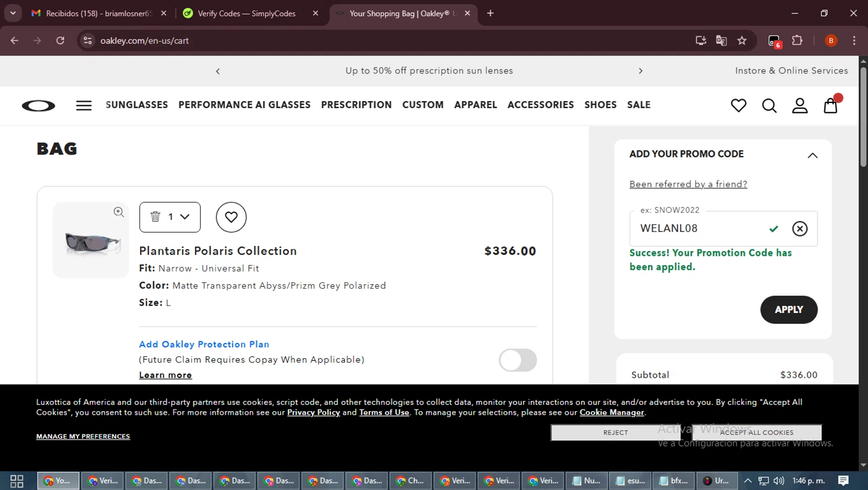Click the taskbar clock showing 1:46 p. m.
The width and height of the screenshot is (868, 490).
pos(808,481)
